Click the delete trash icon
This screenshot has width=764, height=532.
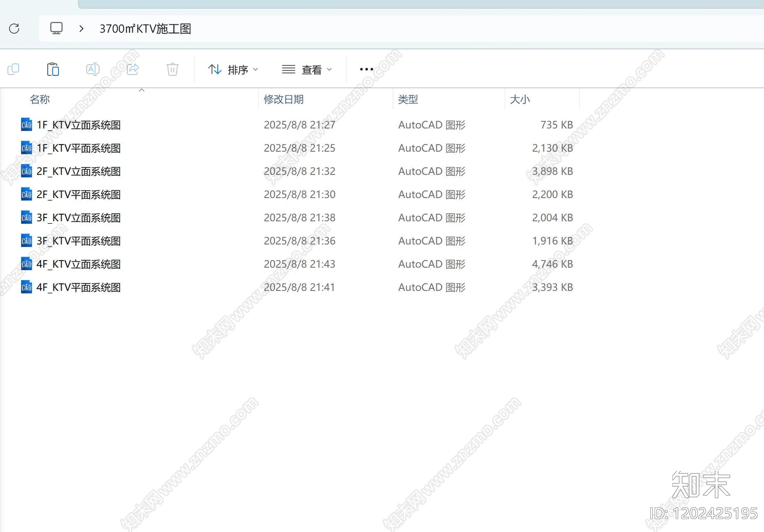[172, 69]
